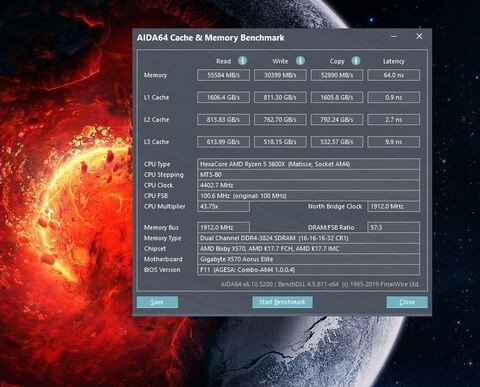The image size is (480, 387).
Task: Select the L2 Cache write value 762.70 GB/s
Action: tap(280, 119)
